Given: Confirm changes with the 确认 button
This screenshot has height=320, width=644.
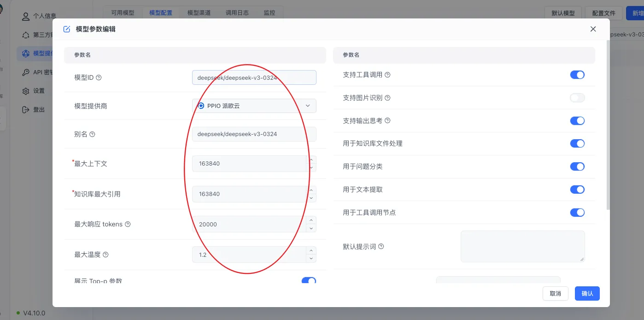Looking at the screenshot, I should click(x=587, y=293).
